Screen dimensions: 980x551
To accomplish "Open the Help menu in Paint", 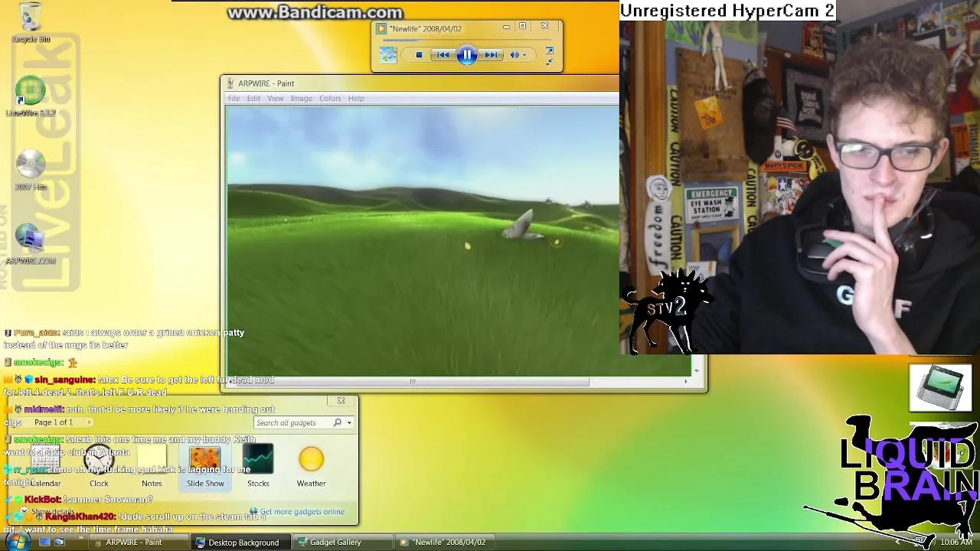I will click(356, 98).
